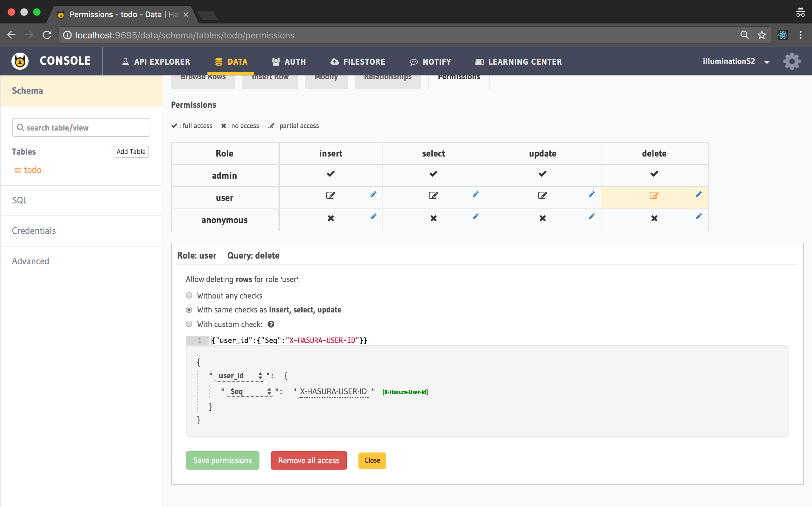Image resolution: width=812 pixels, height=507 pixels.
Task: Open the Auth section
Action: point(289,61)
